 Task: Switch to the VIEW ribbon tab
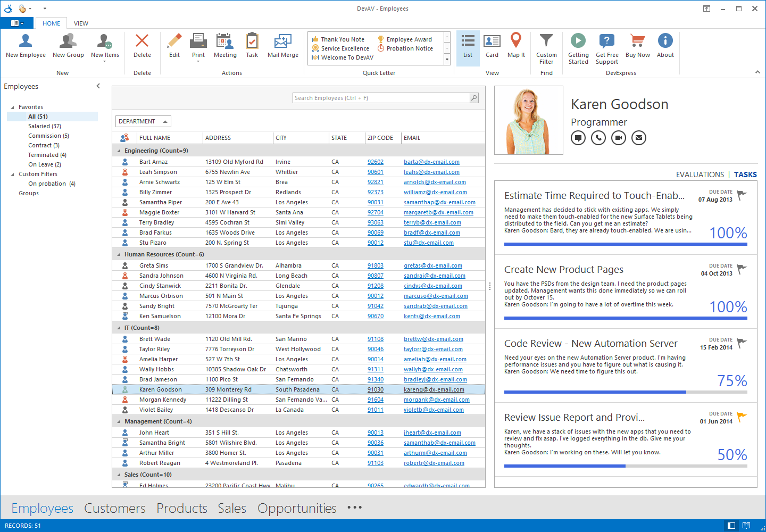pyautogui.click(x=81, y=23)
